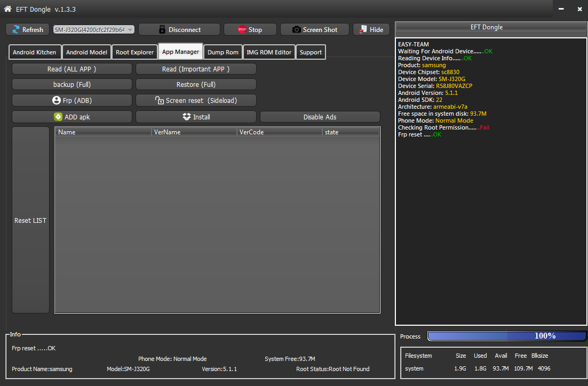The width and height of the screenshot is (588, 386).
Task: Click the 100% process progress bar
Action: point(506,336)
